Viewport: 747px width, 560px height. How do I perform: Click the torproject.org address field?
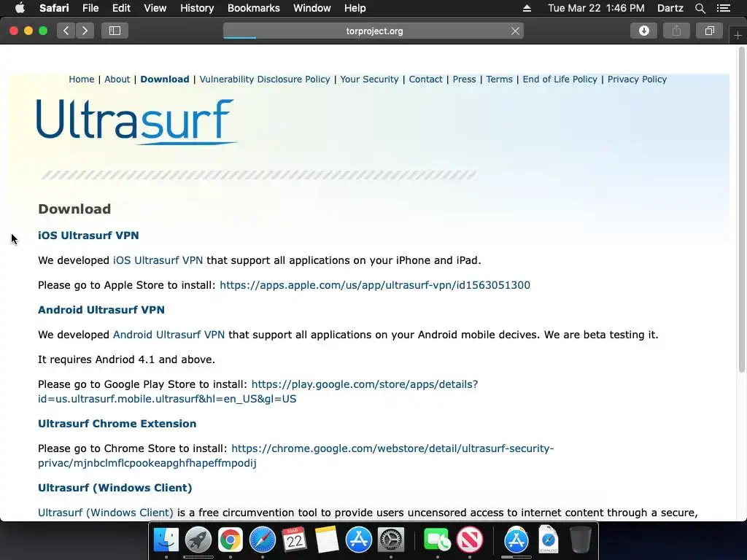(374, 31)
